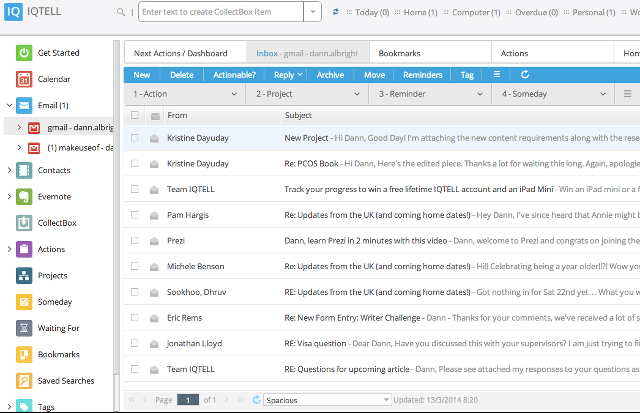The height and width of the screenshot is (413, 640).
Task: Check the Eric Rems email checkbox
Action: tap(135, 318)
